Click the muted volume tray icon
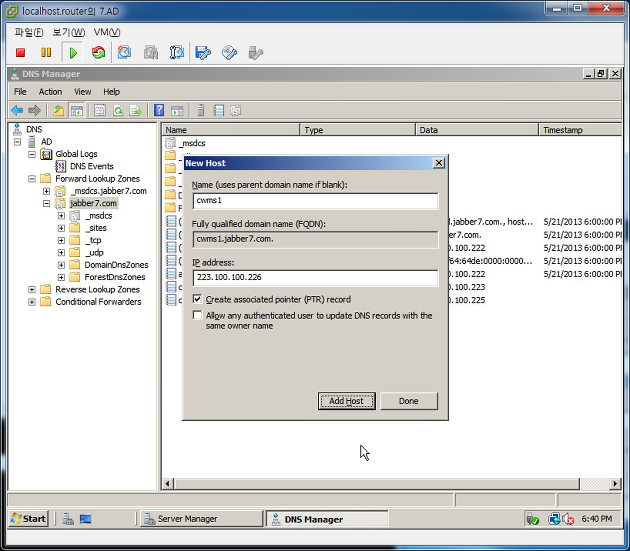The image size is (630, 551). click(568, 519)
